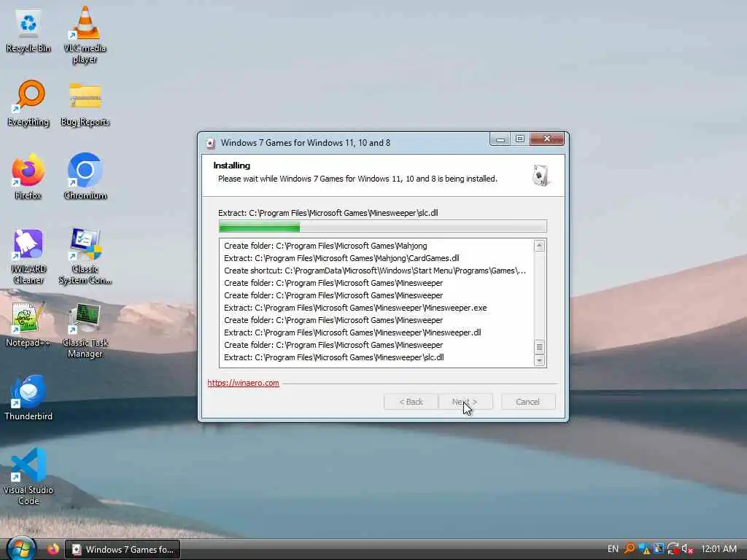Click the disabled Back button

point(411,402)
